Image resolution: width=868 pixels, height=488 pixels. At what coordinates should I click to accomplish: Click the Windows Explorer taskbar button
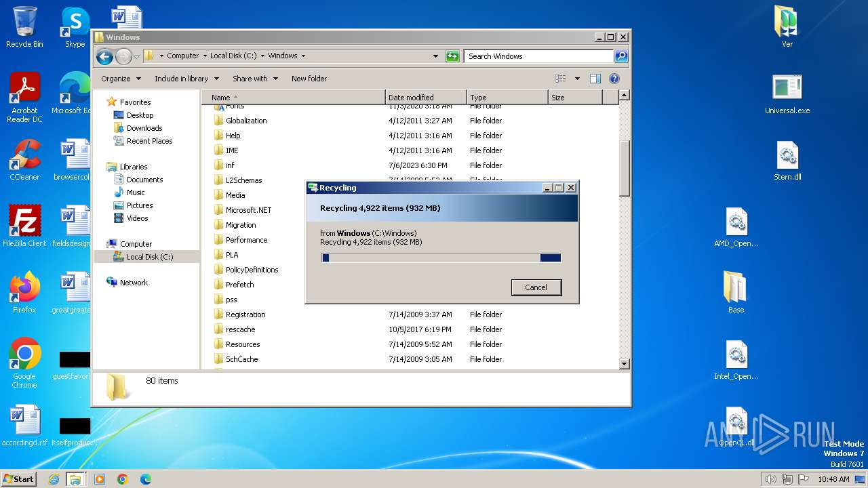pyautogui.click(x=75, y=479)
